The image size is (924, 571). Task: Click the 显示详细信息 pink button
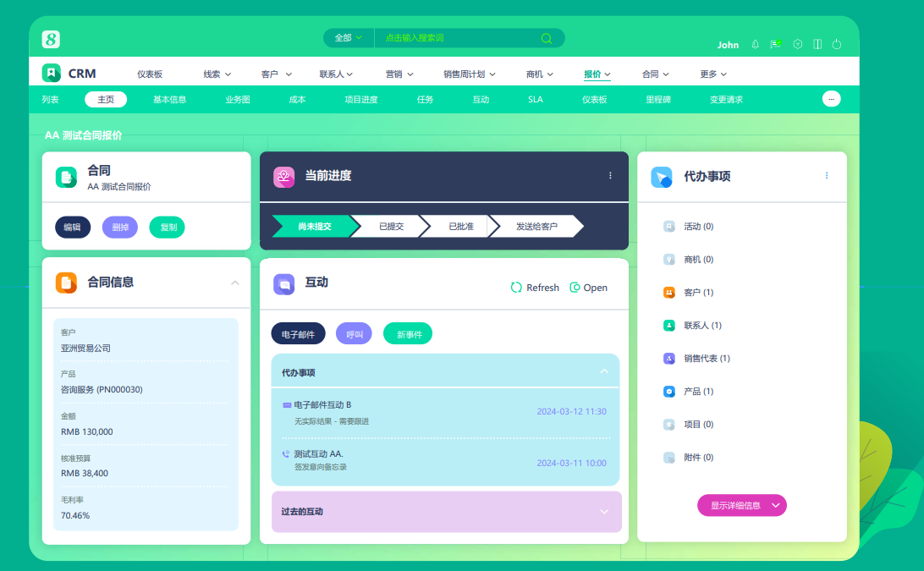tap(742, 505)
